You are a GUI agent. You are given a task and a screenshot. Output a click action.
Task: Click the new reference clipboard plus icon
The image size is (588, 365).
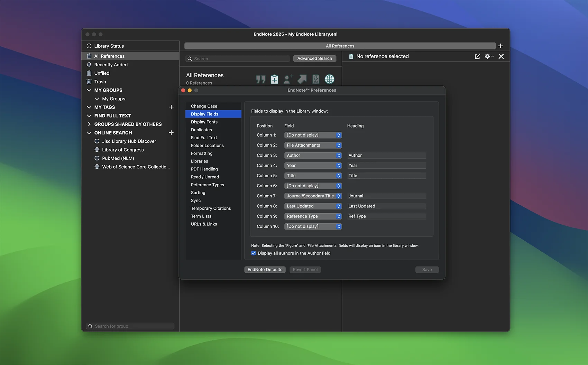(x=274, y=79)
